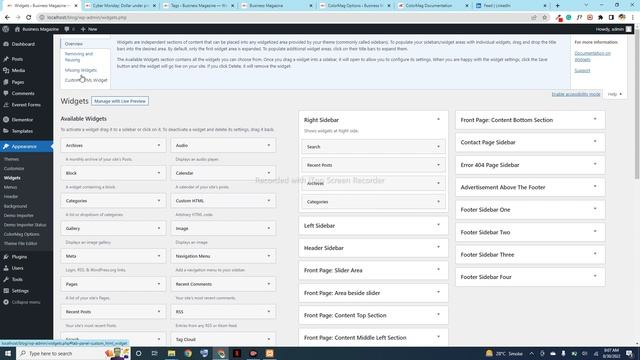Select the Missing Widgets help tab
Viewport: 640px width, 360px height.
(x=81, y=70)
